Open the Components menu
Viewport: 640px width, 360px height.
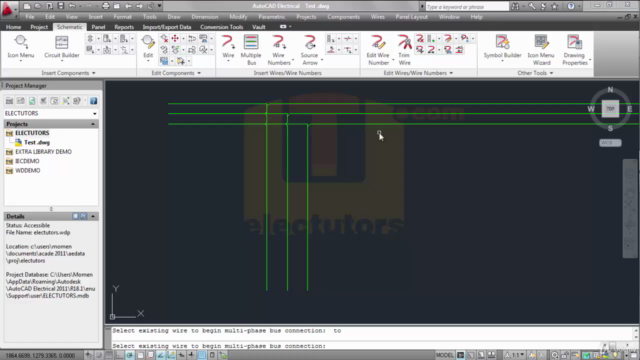tap(344, 17)
